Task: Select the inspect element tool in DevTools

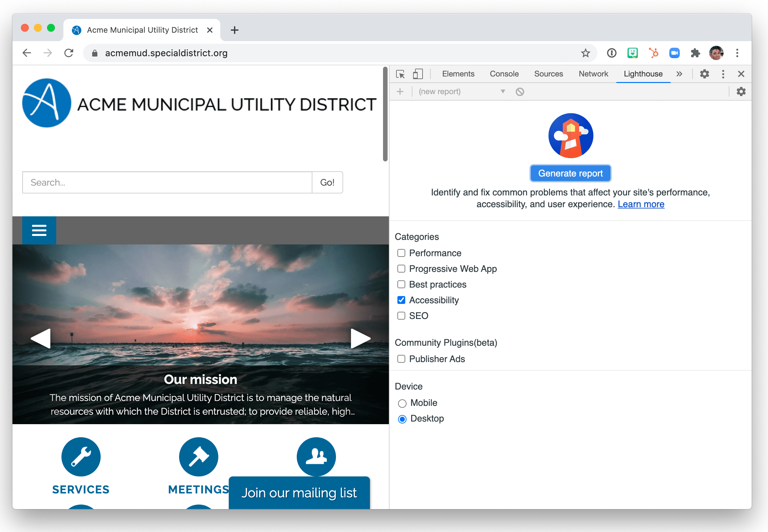Action: pos(400,74)
